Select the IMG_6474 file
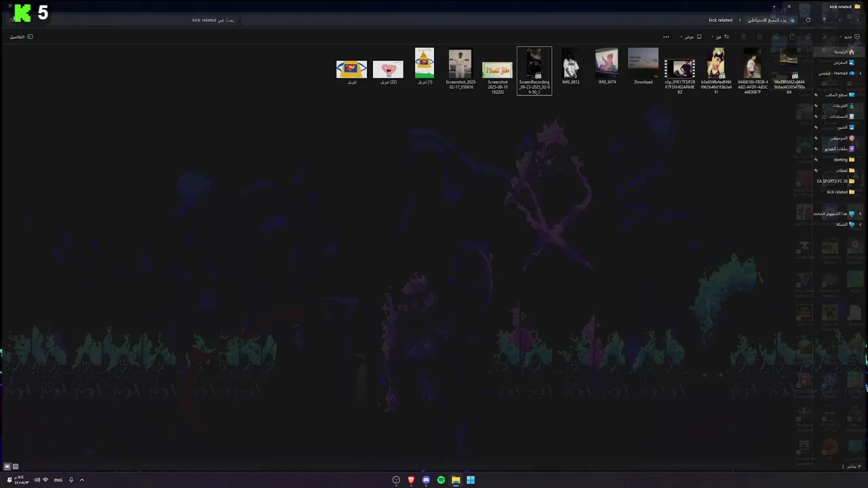The image size is (868, 488). point(607,66)
